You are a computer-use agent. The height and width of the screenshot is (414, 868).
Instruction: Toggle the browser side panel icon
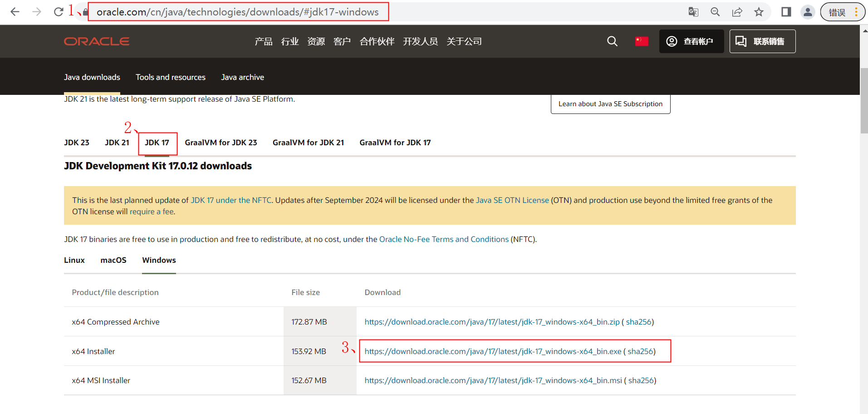pyautogui.click(x=786, y=12)
